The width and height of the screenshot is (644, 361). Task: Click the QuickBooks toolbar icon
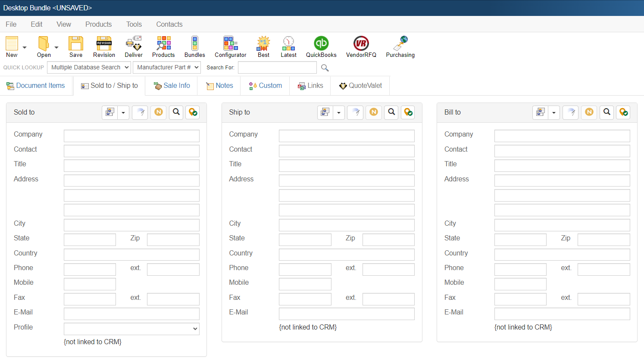[321, 44]
